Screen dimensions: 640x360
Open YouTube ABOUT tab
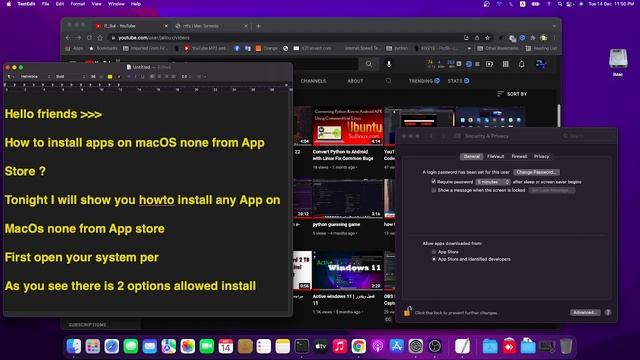pos(355,81)
